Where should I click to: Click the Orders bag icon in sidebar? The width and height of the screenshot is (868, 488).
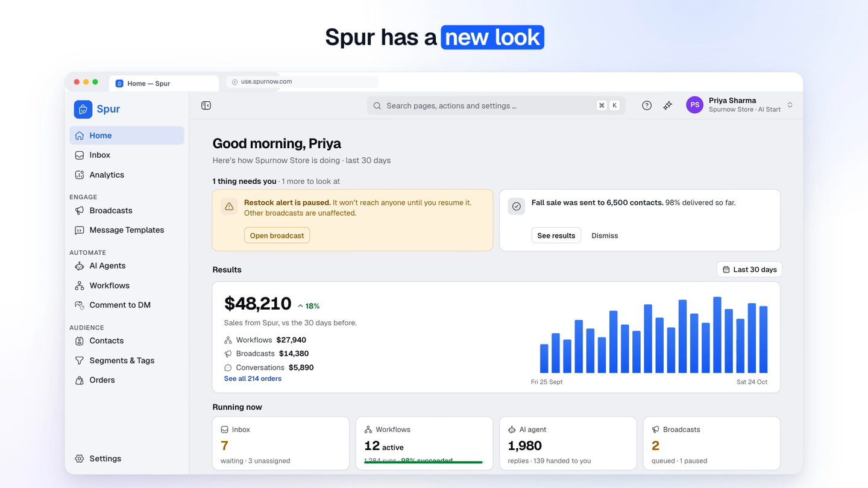click(x=80, y=380)
